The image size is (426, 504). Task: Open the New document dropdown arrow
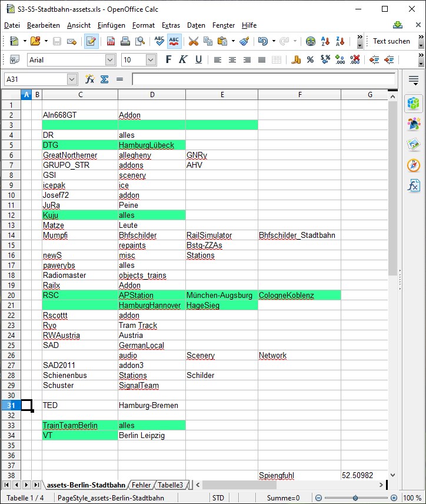coord(25,41)
